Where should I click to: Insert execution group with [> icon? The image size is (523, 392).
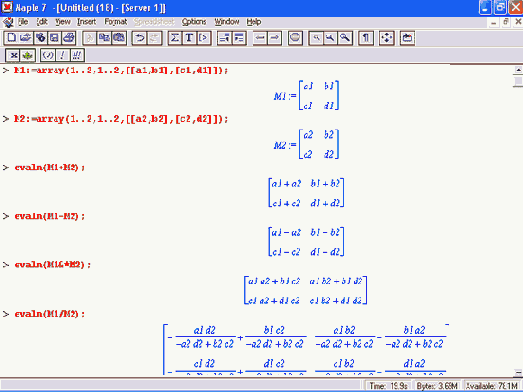point(204,38)
